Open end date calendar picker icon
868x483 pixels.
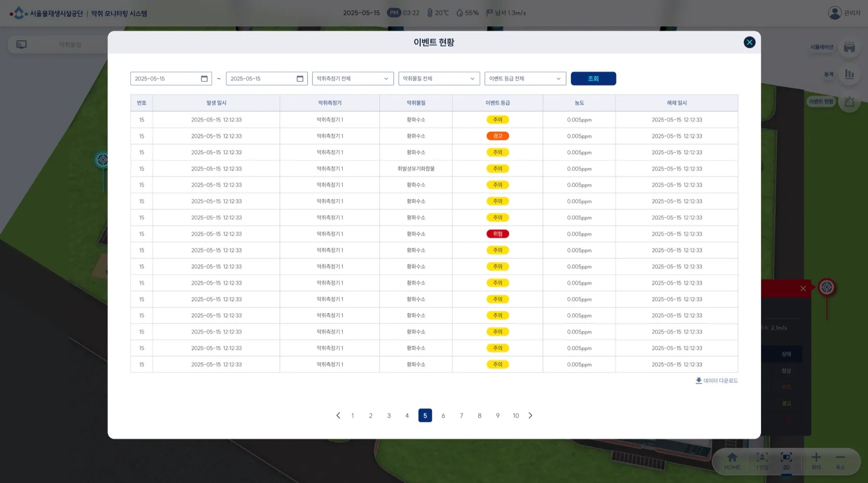300,79
